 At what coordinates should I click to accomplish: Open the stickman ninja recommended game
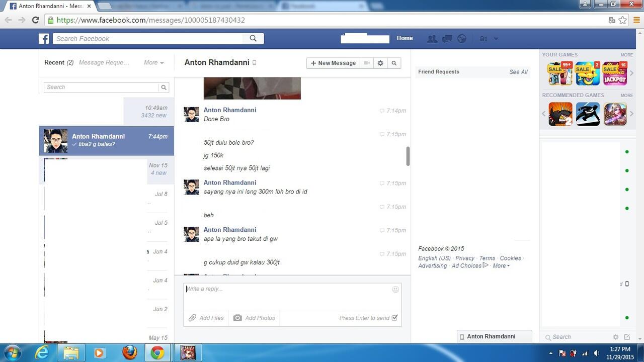tap(588, 114)
